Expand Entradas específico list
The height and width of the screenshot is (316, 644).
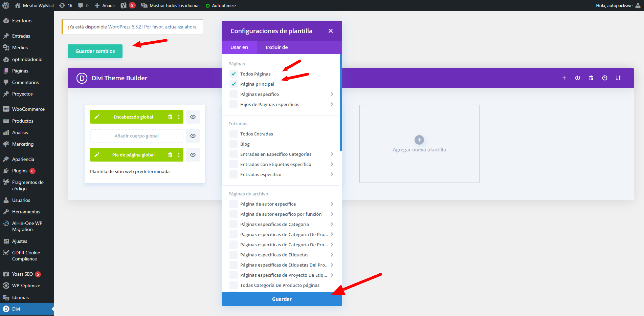click(x=332, y=174)
